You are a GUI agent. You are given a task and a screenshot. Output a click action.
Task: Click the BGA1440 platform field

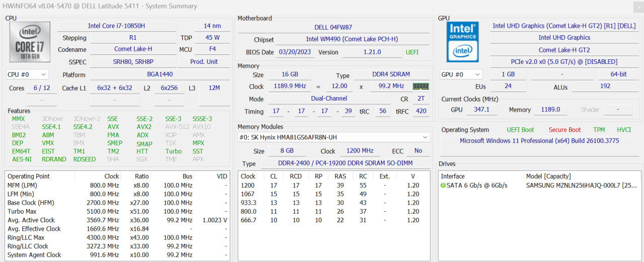(160, 74)
